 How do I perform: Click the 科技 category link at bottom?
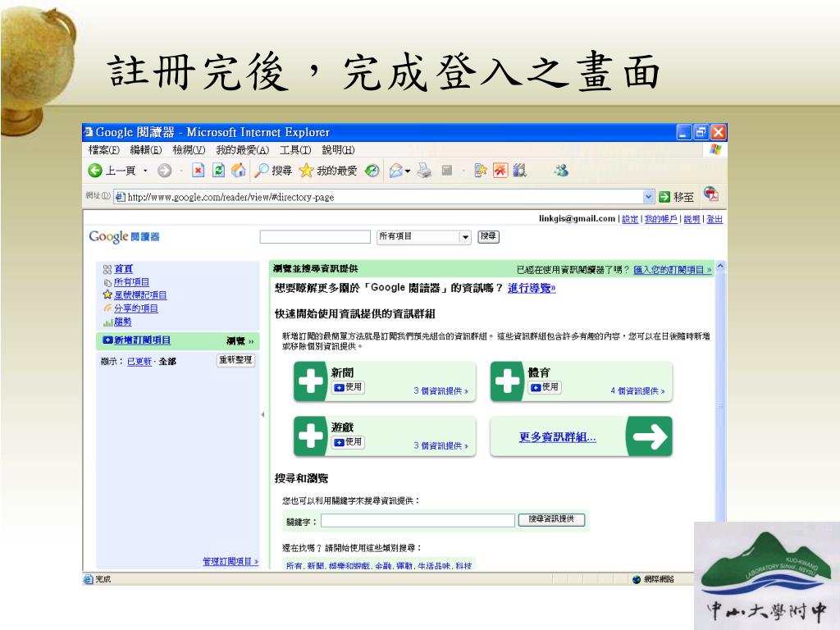(464, 566)
